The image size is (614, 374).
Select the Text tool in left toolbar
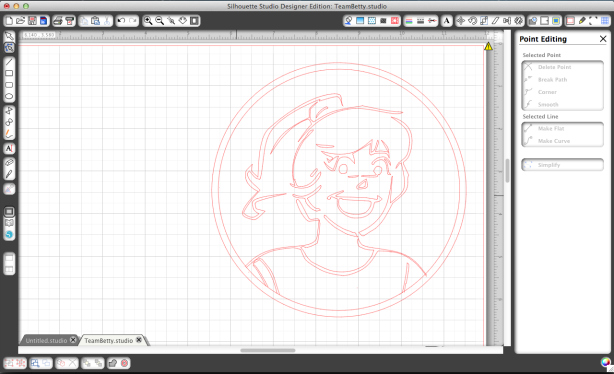[9, 148]
